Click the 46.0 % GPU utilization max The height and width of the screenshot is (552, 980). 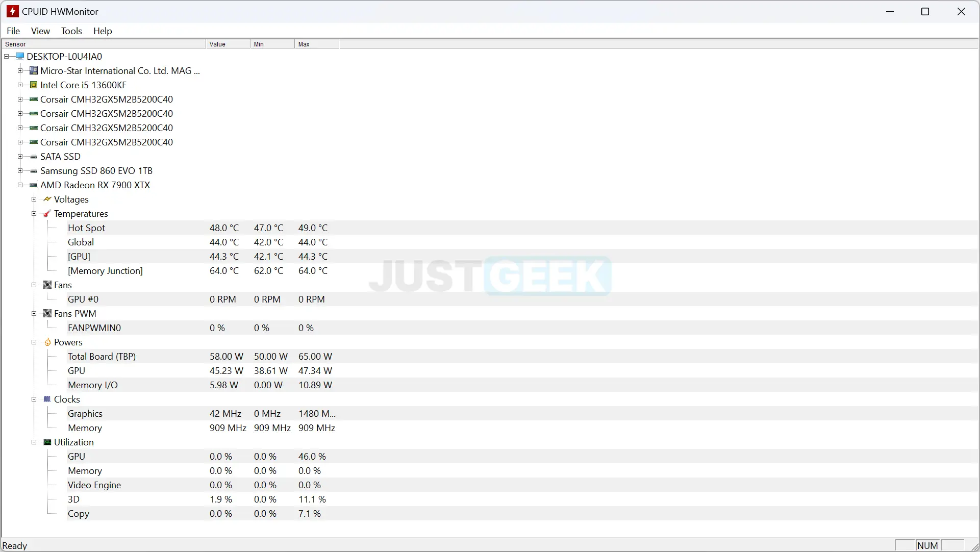[312, 457]
